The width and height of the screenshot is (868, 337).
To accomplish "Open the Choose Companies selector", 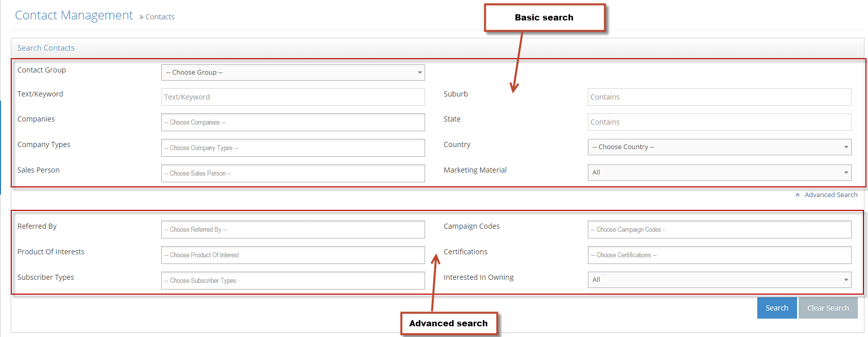I will 292,123.
